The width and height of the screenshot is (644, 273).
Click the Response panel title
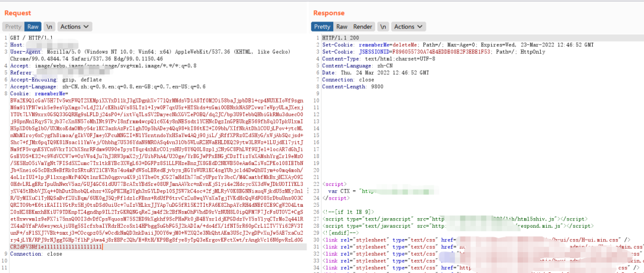329,13
